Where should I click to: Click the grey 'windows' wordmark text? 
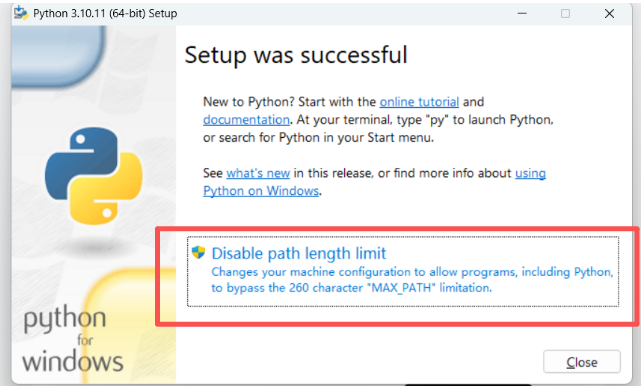pos(73,362)
